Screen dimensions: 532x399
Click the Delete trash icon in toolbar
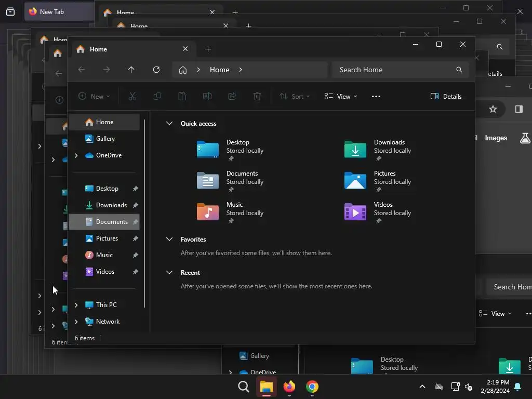(x=257, y=96)
